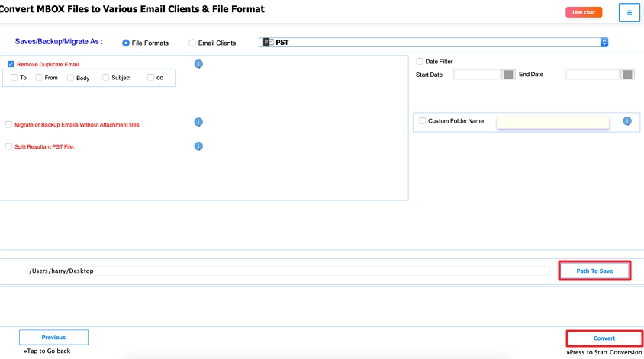The height and width of the screenshot is (359, 644).
Task: Click info icon next to Custom Folder Name
Action: [627, 121]
